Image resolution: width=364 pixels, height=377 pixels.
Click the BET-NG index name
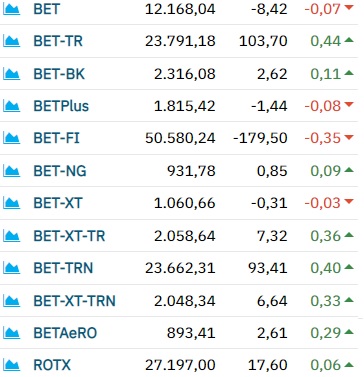[60, 171]
